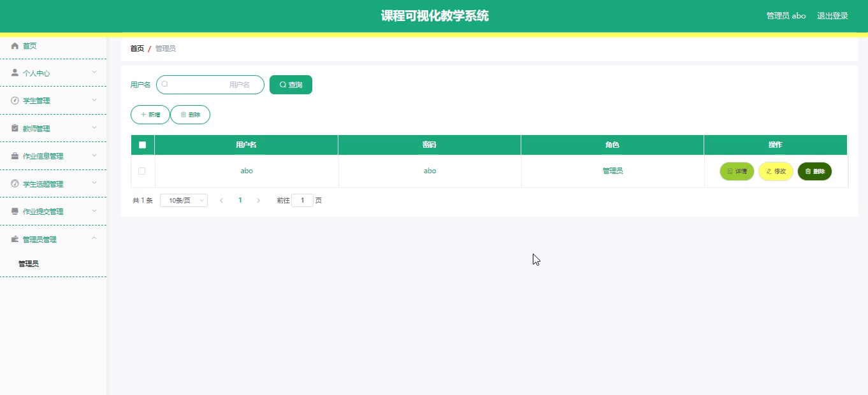The height and width of the screenshot is (395, 868).
Task: Click the briefcase icon for 作业信息管理
Action: tap(15, 156)
